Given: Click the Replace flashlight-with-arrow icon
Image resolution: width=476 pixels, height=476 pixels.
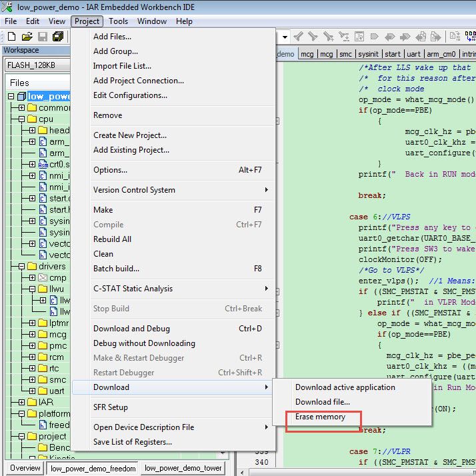Looking at the screenshot, I should 343,37.
